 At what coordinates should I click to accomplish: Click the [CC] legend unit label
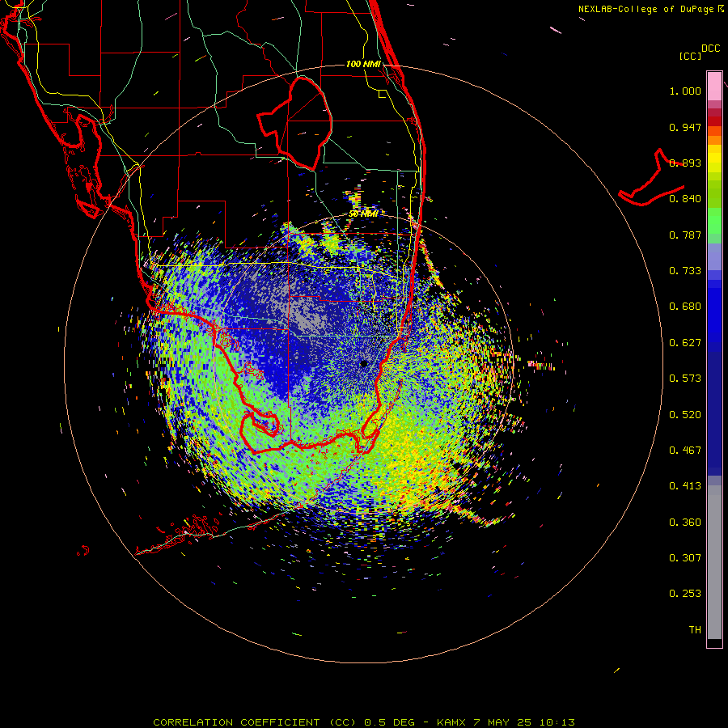click(690, 56)
